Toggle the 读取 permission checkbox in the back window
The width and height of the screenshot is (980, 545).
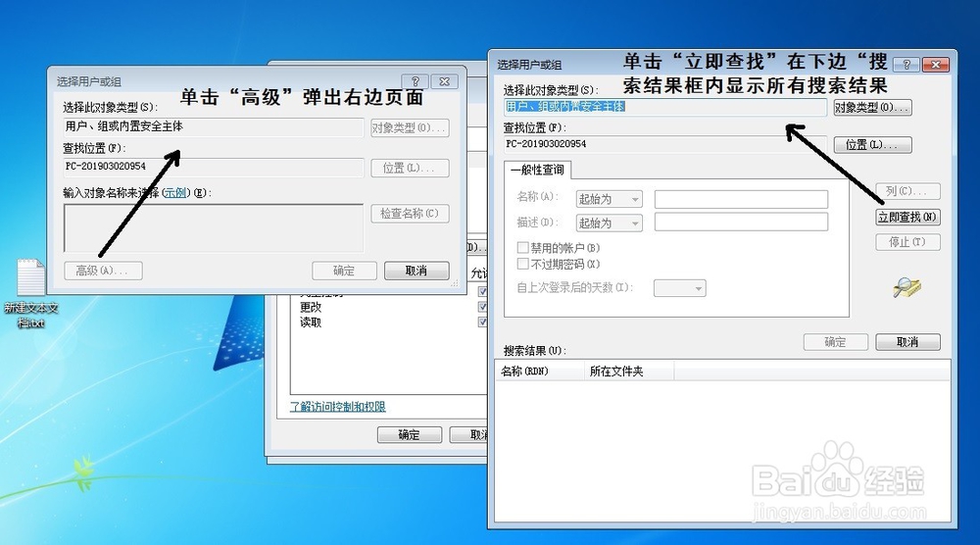point(482,322)
